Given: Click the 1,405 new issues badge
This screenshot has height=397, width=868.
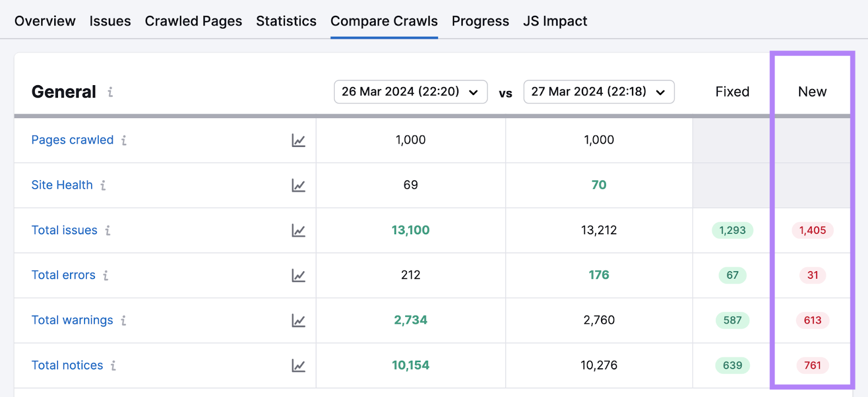Looking at the screenshot, I should tap(812, 230).
